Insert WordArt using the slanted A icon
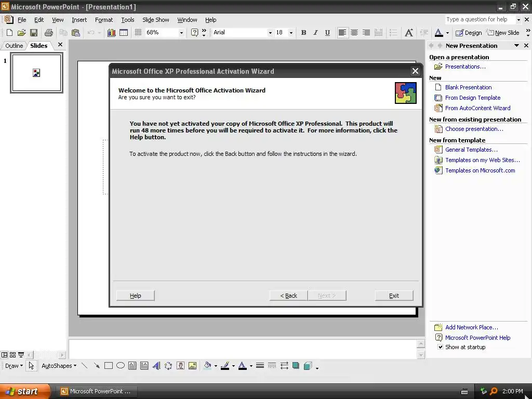Screen dimensions: 532x399 [x=156, y=365]
